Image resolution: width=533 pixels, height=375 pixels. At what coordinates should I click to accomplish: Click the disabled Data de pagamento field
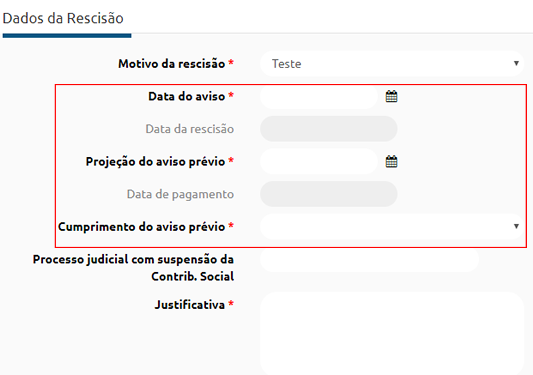click(329, 194)
